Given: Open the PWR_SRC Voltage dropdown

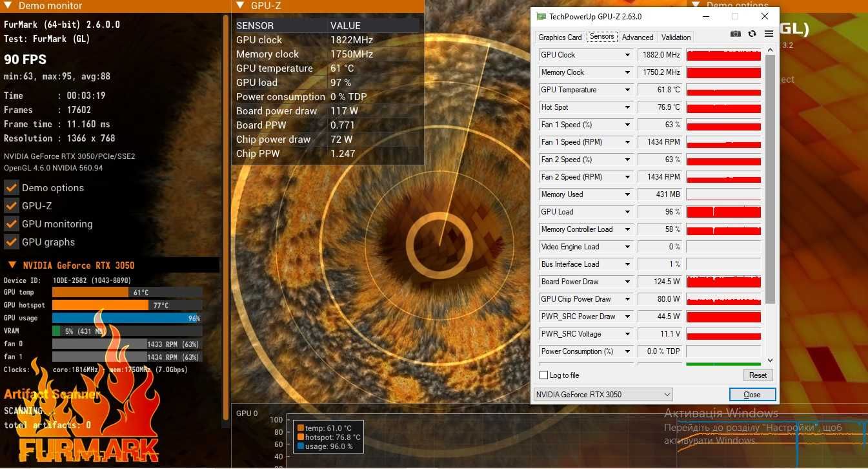Looking at the screenshot, I should (x=627, y=334).
